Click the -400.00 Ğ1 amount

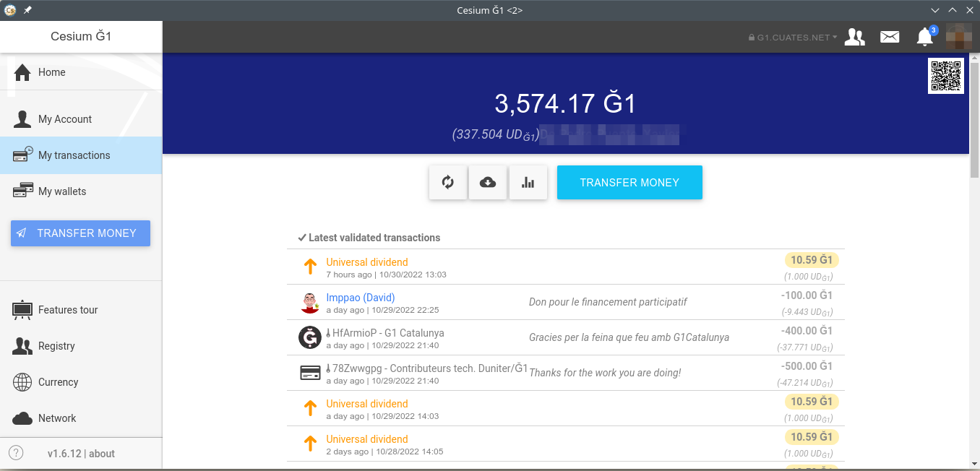[x=807, y=331]
